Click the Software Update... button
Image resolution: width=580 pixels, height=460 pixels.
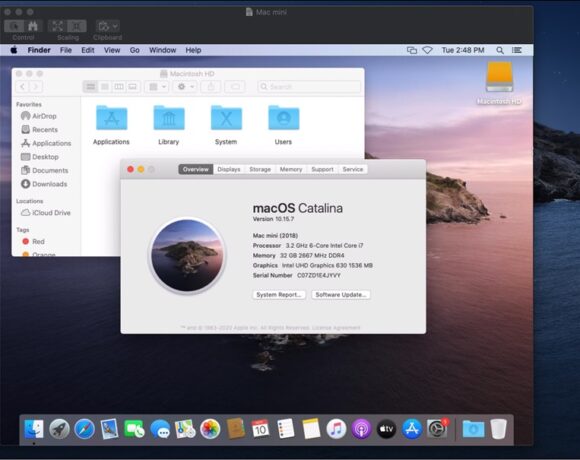pos(341,295)
